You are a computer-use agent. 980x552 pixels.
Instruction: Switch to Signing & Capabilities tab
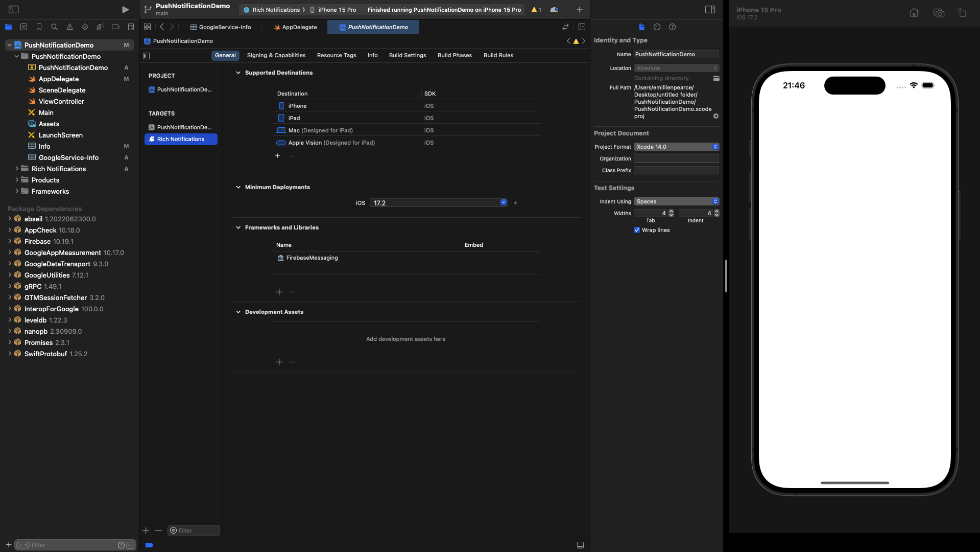276,56
